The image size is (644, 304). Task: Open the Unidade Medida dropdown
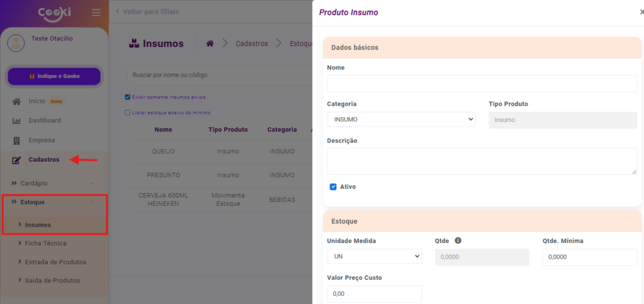[x=374, y=256]
